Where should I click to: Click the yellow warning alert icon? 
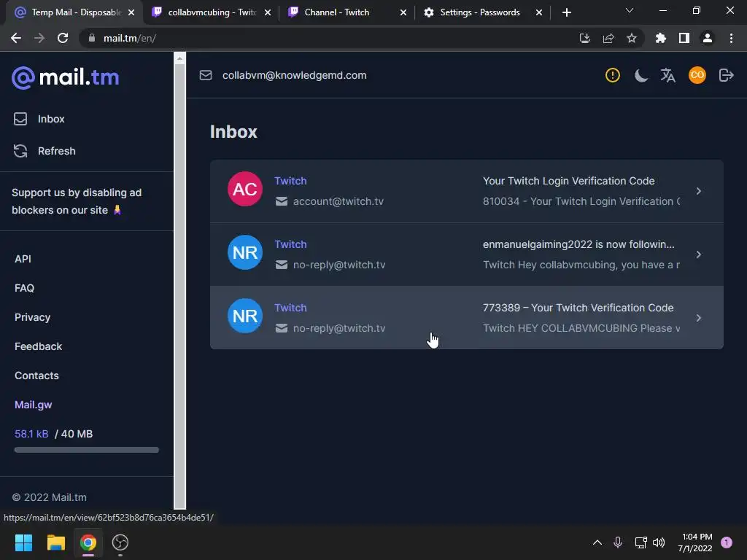[x=612, y=75]
